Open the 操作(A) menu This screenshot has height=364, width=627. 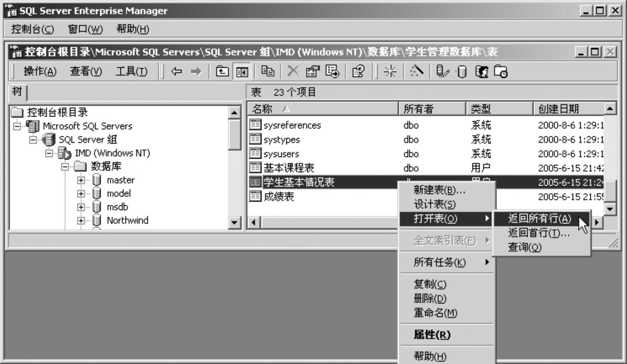coord(40,72)
